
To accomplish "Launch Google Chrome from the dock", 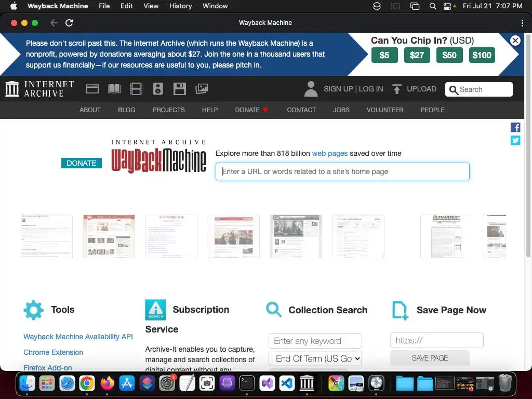I will click(87, 383).
